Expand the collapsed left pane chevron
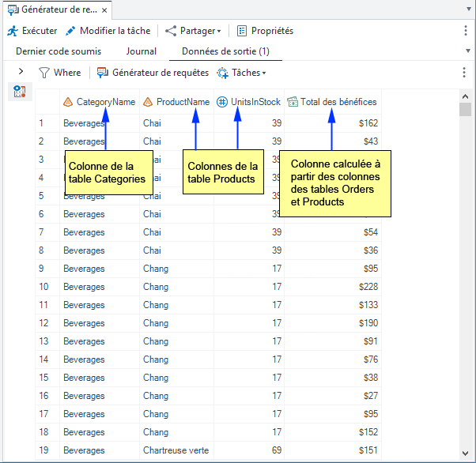 tap(21, 72)
